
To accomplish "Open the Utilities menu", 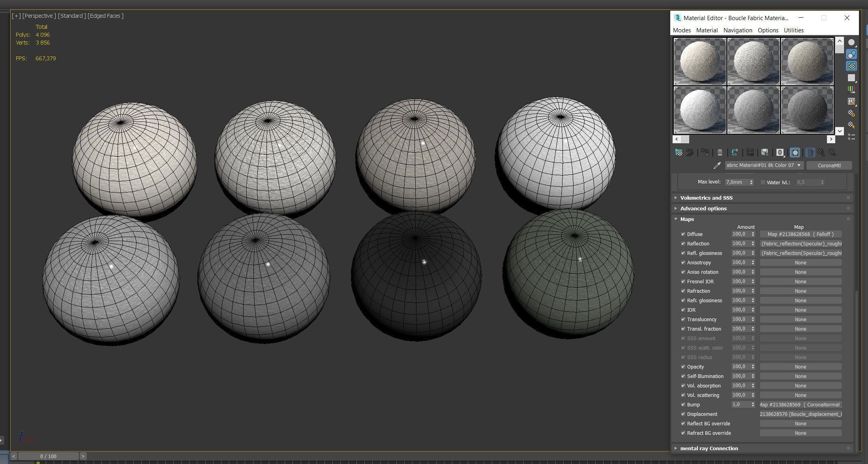I will (793, 30).
